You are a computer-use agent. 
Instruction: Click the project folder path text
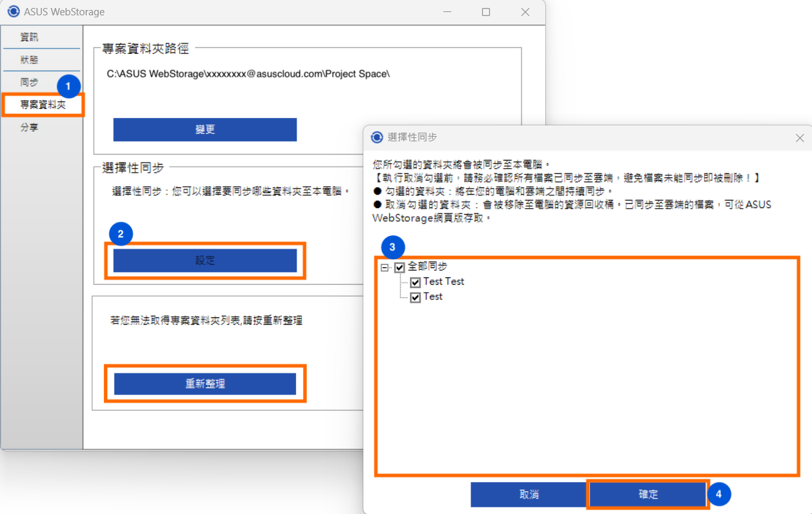pyautogui.click(x=248, y=74)
